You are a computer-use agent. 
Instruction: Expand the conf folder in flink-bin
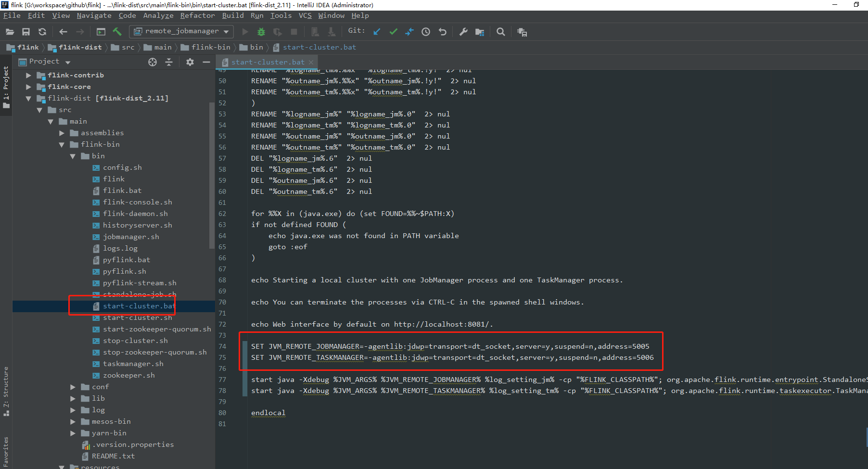[73, 387]
